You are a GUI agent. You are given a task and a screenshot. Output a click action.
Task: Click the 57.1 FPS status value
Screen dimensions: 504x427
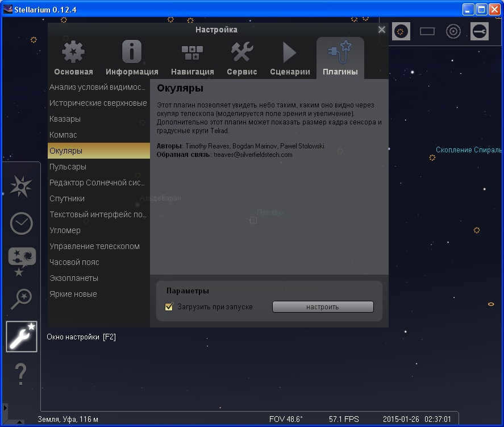click(x=344, y=419)
